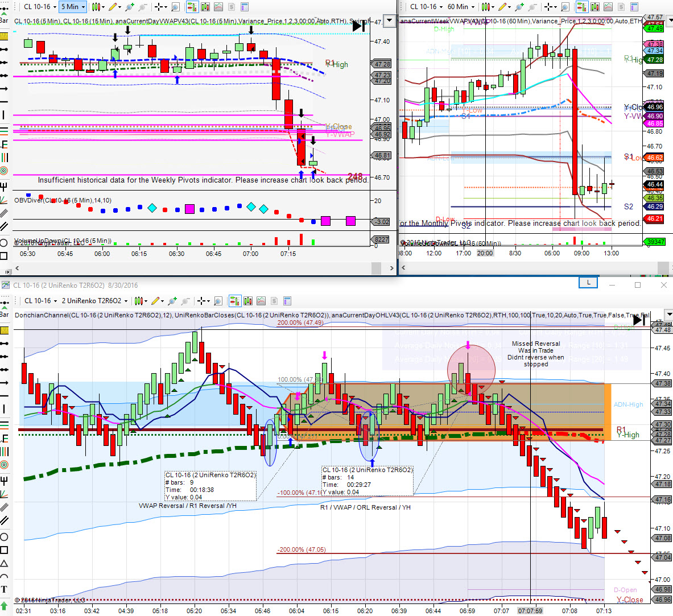Expand chart style arrow in 5 Min chart
Viewport: 673px width, 616px height.
[103, 7]
